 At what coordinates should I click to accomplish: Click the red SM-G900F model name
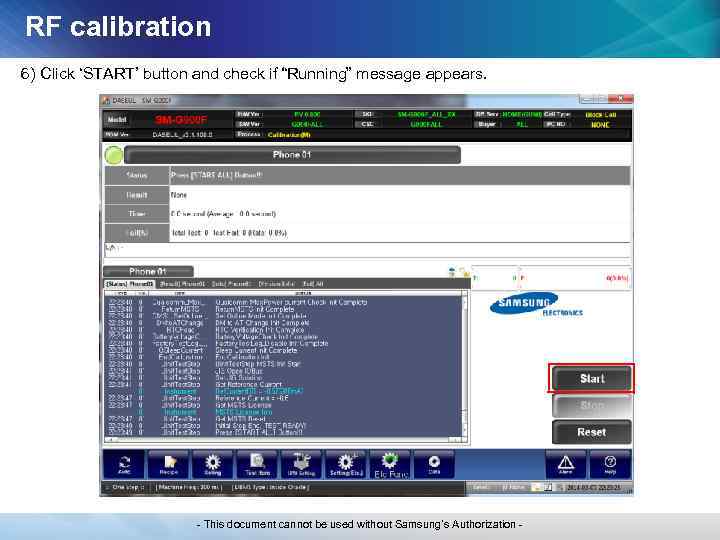tap(181, 120)
